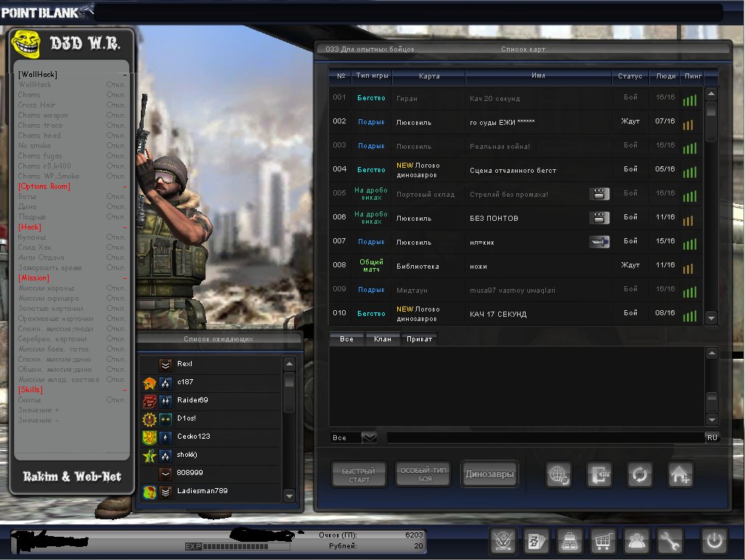Click the Особый тип боя button
This screenshot has width=745, height=560.
click(423, 474)
